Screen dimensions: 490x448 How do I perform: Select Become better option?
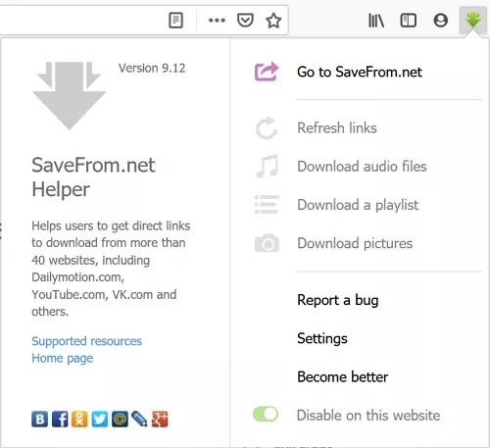click(x=343, y=377)
